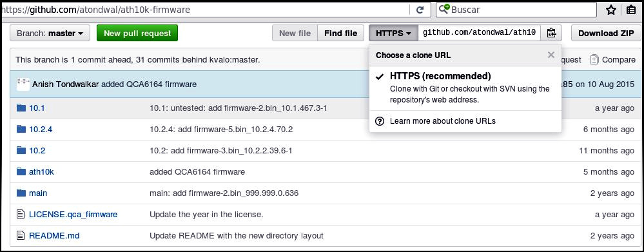Open the README.md file
644x252 pixels.
[54, 236]
